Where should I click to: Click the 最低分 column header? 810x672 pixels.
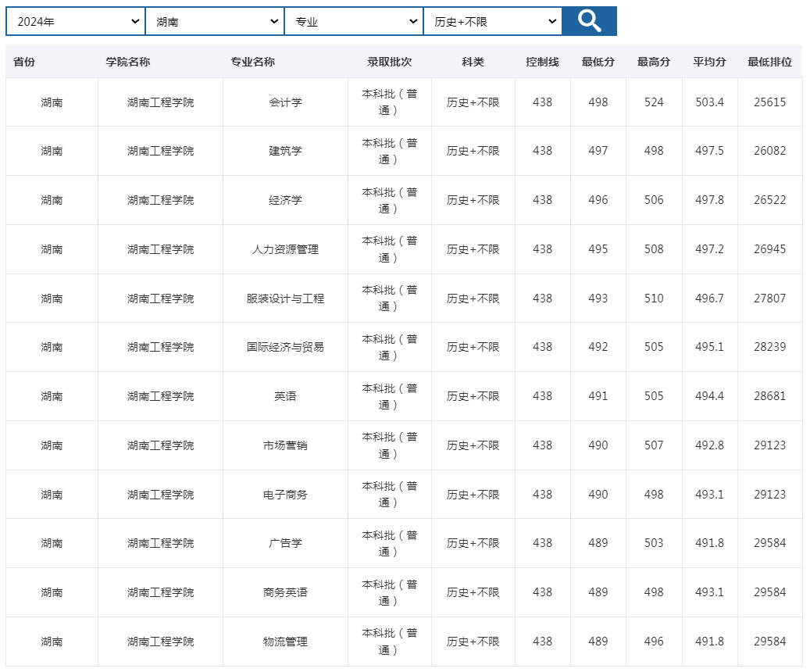[598, 62]
